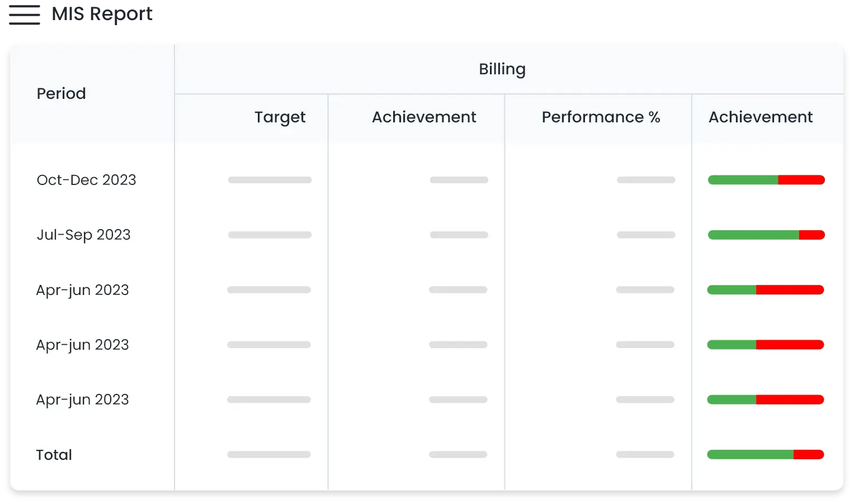Select the Total row label
The image size is (854, 504).
pos(54,455)
